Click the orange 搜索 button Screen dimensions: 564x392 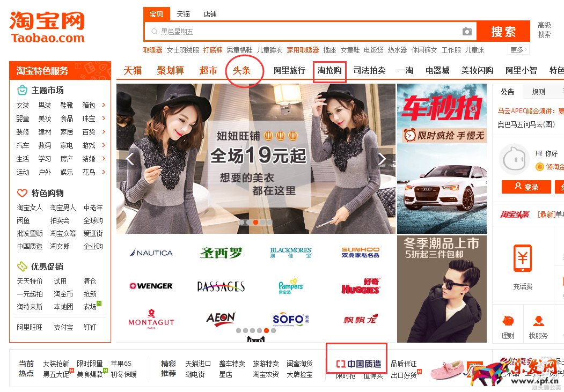503,32
